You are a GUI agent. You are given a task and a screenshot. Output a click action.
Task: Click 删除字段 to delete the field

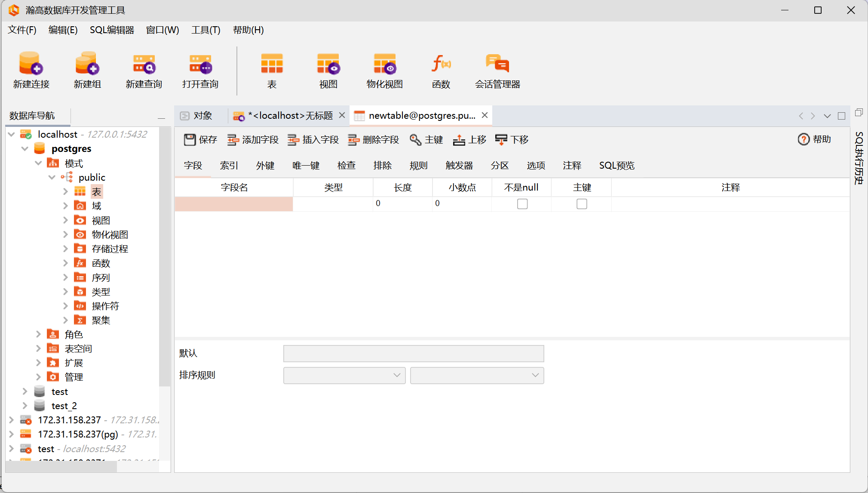point(373,140)
